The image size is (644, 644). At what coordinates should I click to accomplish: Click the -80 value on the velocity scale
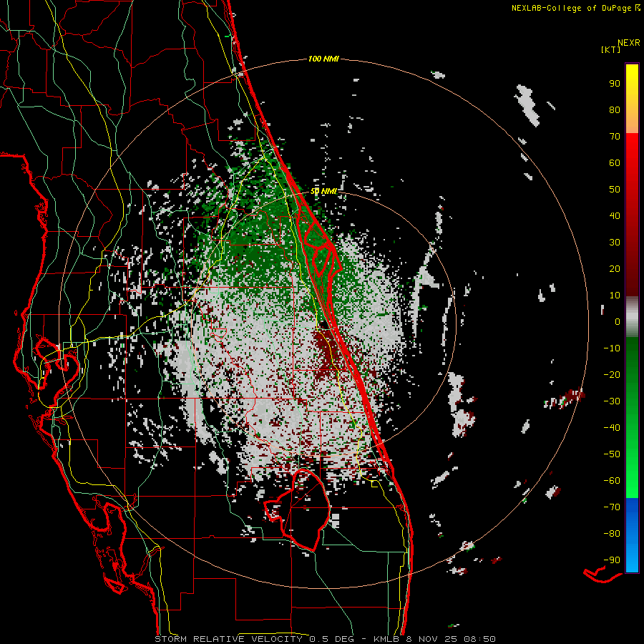[612, 534]
